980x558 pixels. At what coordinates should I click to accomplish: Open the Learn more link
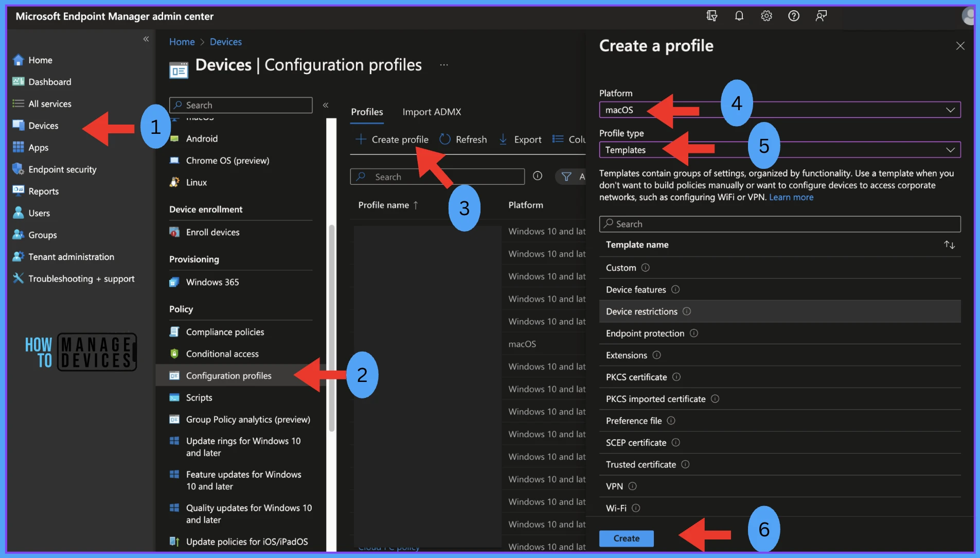coord(791,197)
